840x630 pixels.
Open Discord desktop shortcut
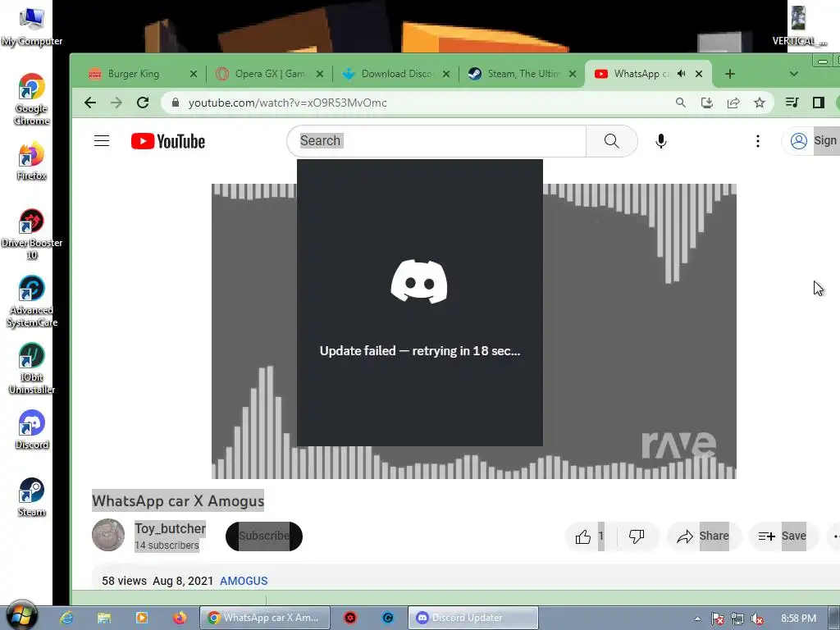[x=32, y=430]
